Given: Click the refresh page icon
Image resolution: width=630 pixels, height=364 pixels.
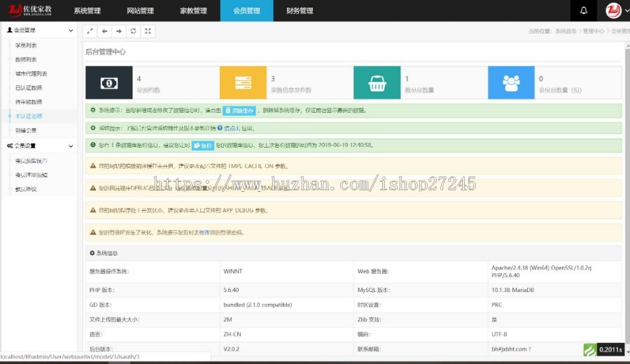Looking at the screenshot, I should pyautogui.click(x=133, y=31).
